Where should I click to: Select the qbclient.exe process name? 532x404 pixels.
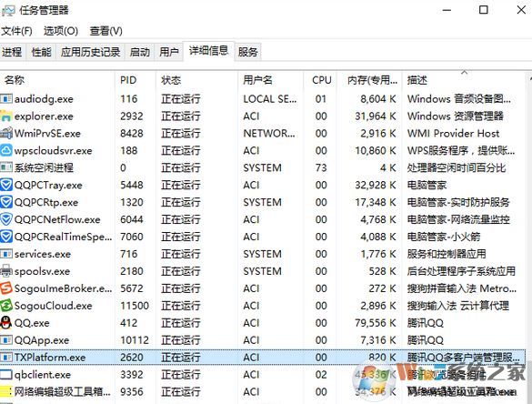(43, 375)
